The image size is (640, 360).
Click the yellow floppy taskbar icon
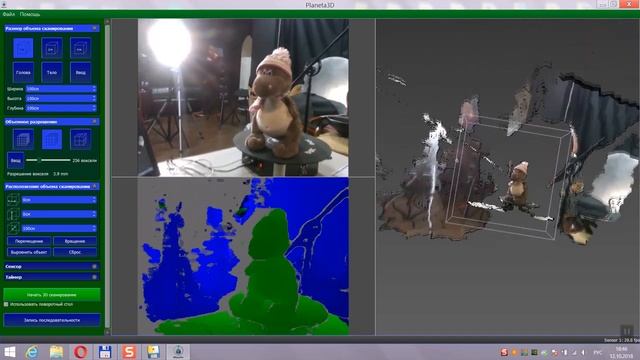153,352
